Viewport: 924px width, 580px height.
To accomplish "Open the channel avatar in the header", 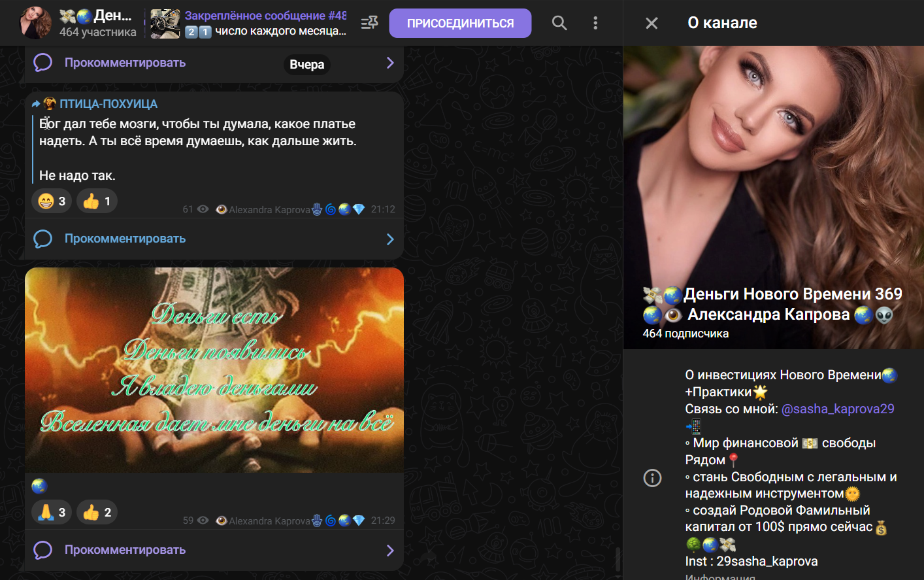I will pos(36,23).
